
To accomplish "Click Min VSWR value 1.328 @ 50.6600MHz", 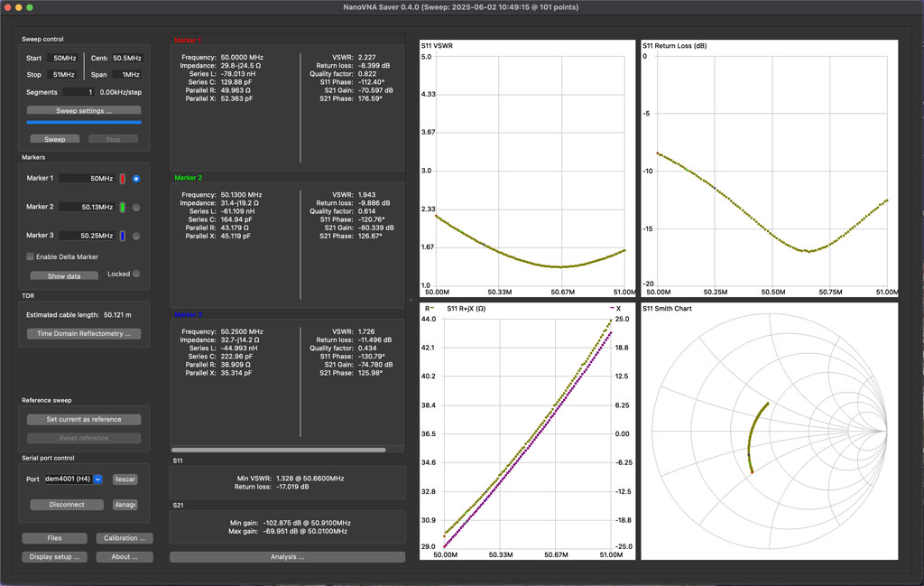I will pos(309,479).
